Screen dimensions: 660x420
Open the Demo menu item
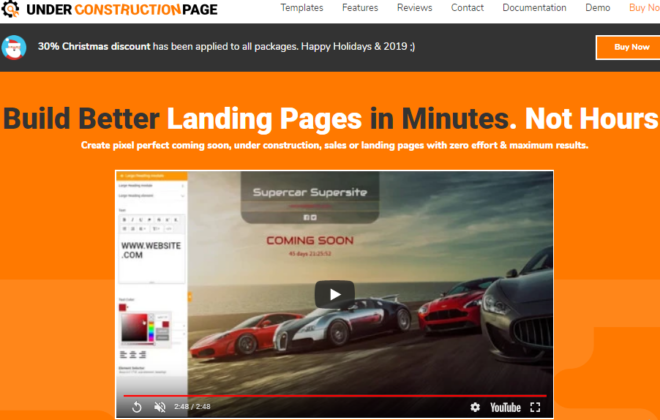click(x=598, y=8)
